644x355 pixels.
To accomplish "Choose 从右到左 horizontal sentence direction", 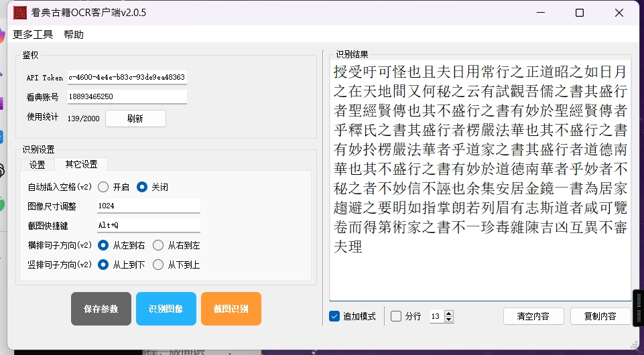I will 158,245.
